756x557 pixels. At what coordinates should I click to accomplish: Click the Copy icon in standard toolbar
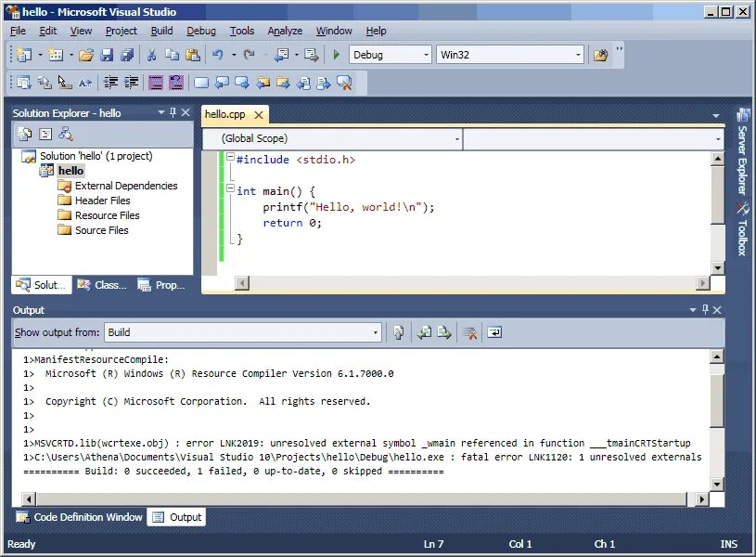tap(173, 55)
